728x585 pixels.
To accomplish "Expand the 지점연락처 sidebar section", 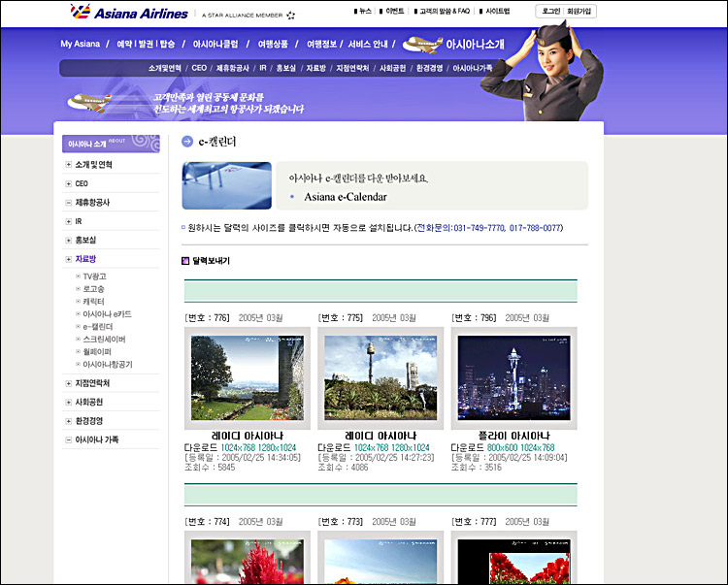I will pyautogui.click(x=69, y=383).
